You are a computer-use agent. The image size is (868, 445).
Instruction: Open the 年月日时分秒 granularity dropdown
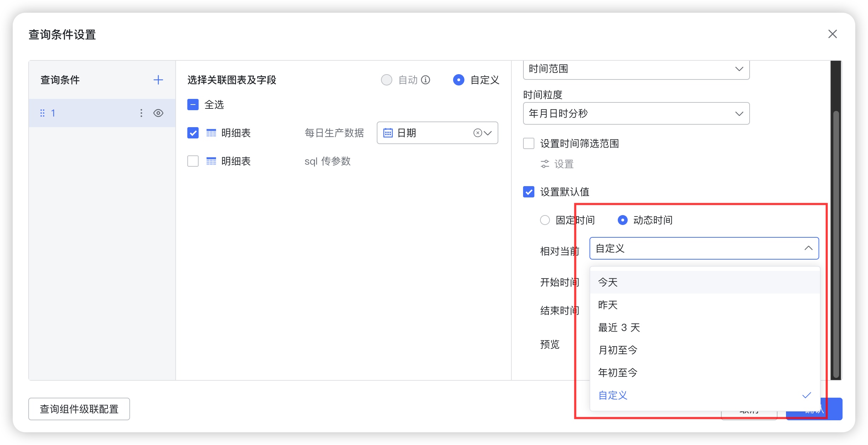coord(636,113)
